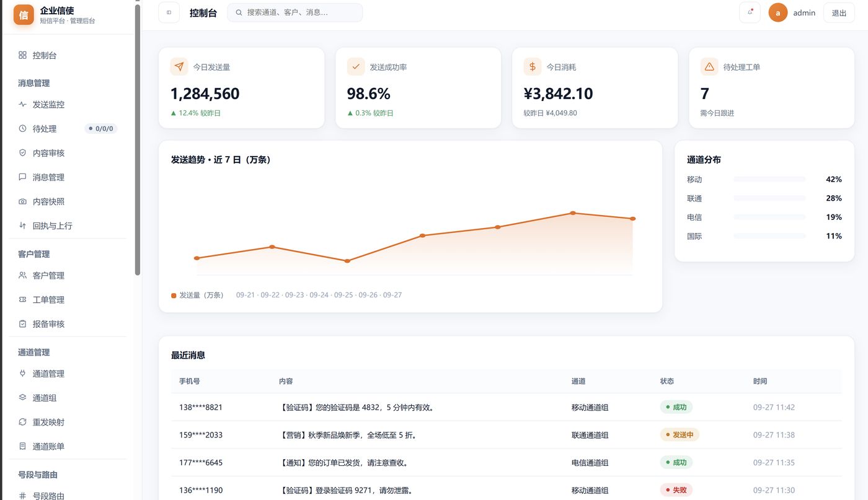Viewport: 868px width, 500px height.
Task: Open 内容审核 in the sidebar
Action: click(67, 152)
